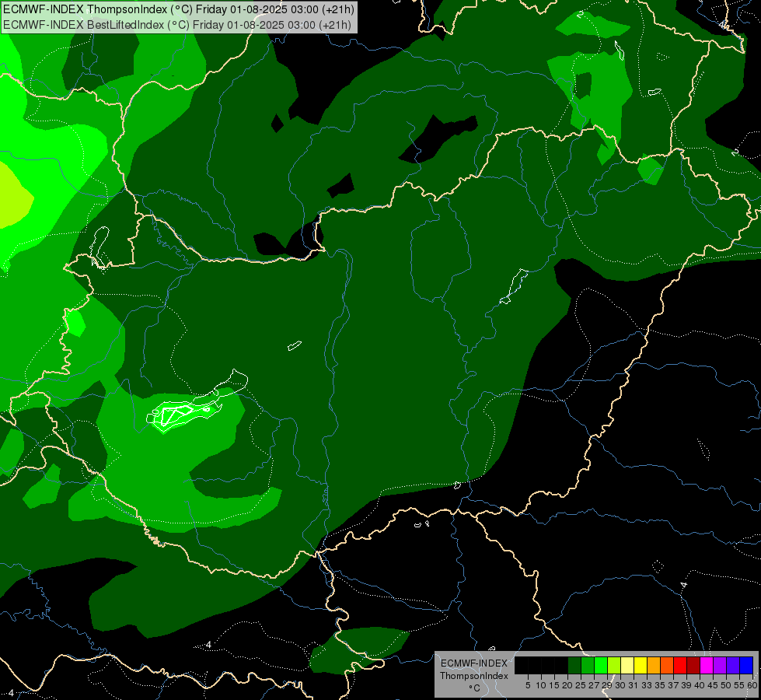
Task: Pick the yellow 31–33 legend swatch
Action: click(641, 665)
